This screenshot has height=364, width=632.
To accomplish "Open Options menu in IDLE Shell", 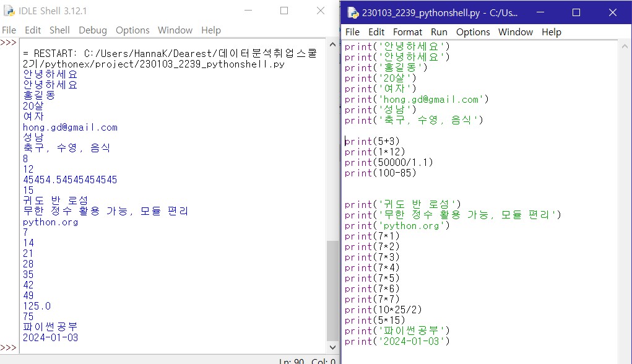I will point(132,30).
